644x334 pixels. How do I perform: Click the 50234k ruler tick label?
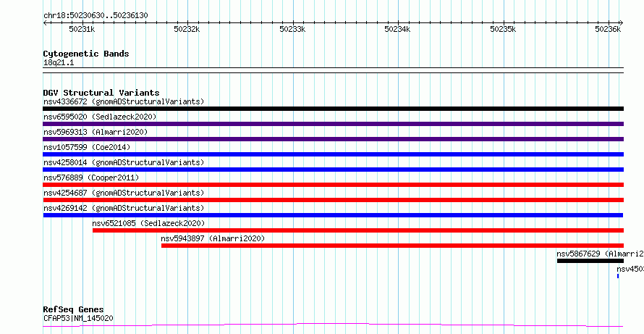click(397, 29)
